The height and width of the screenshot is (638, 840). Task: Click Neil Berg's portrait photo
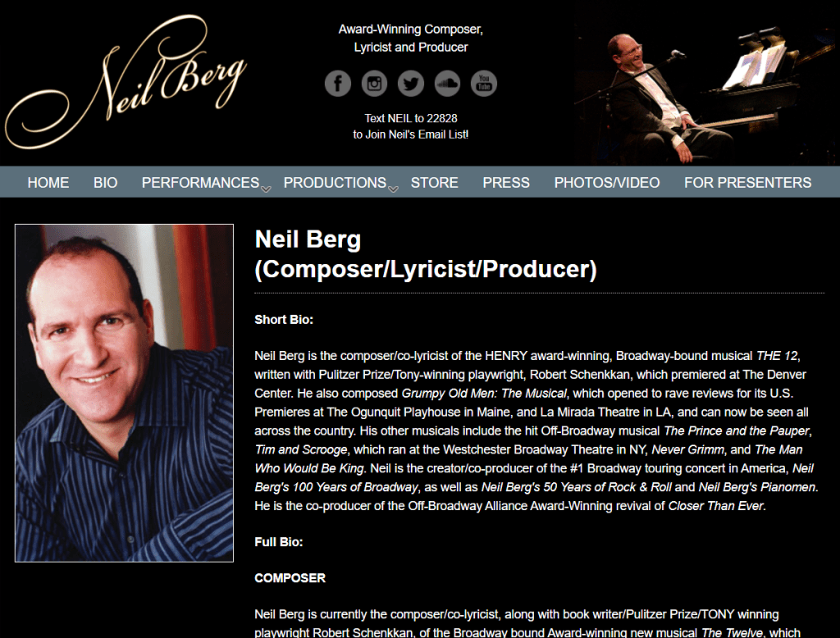(x=125, y=393)
